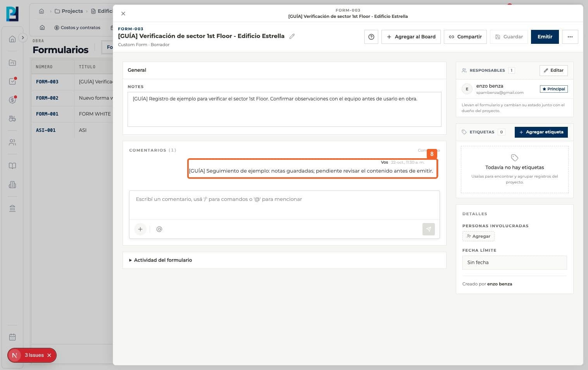Image resolution: width=588 pixels, height=370 pixels.
Task: Click the General section header
Action: click(284, 70)
